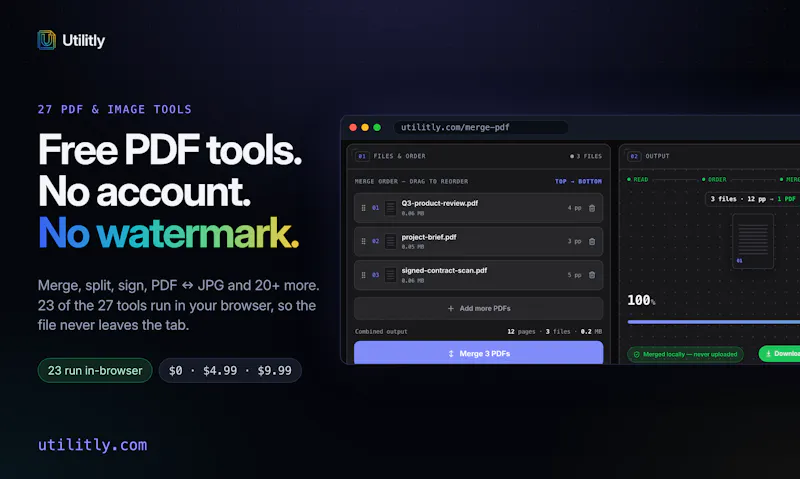Delete project-brief.pdf using its trash icon
Viewport: 800px width, 479px height.
(592, 241)
